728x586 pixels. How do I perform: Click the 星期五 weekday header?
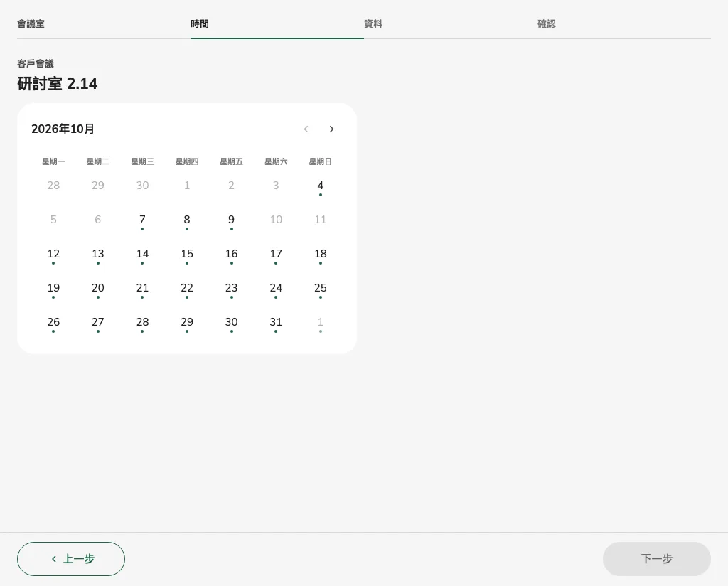point(231,161)
